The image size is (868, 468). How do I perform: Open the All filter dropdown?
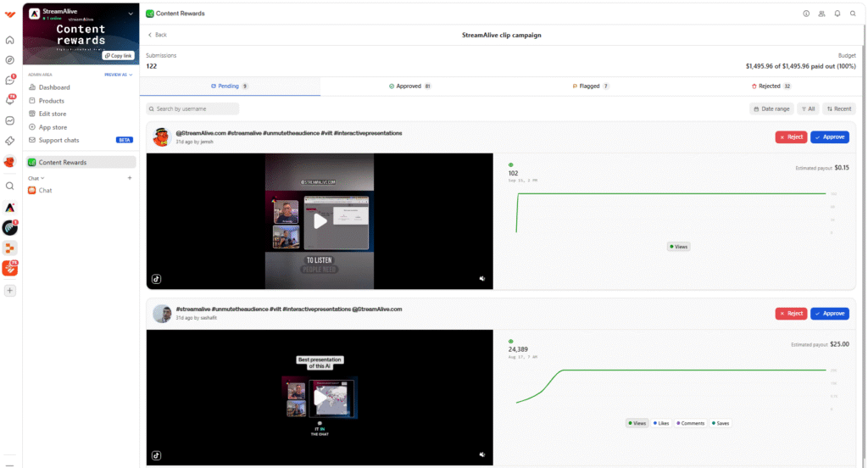pos(808,109)
